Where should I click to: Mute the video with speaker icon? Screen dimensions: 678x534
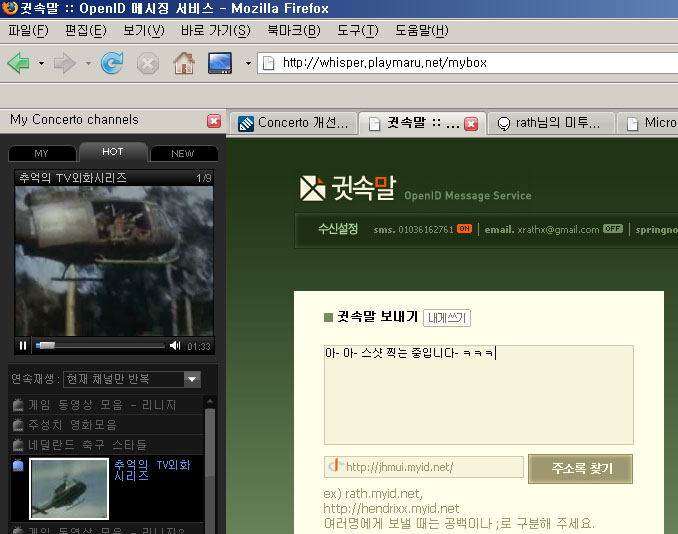point(175,345)
